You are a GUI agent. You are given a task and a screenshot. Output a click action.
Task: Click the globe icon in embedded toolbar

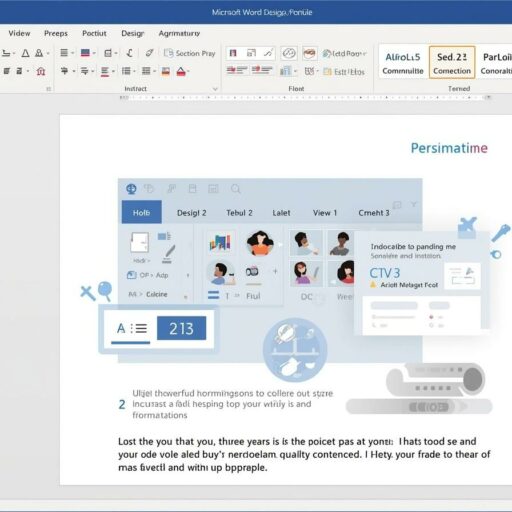tap(131, 189)
